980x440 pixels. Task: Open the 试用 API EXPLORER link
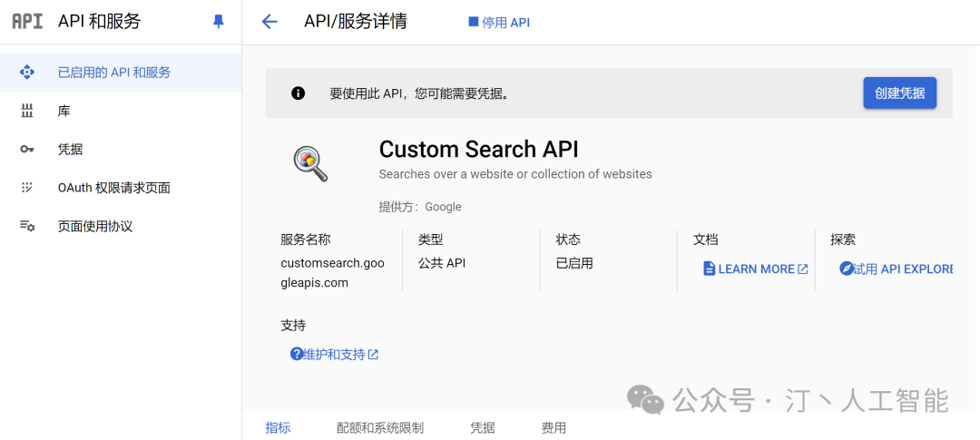[897, 269]
